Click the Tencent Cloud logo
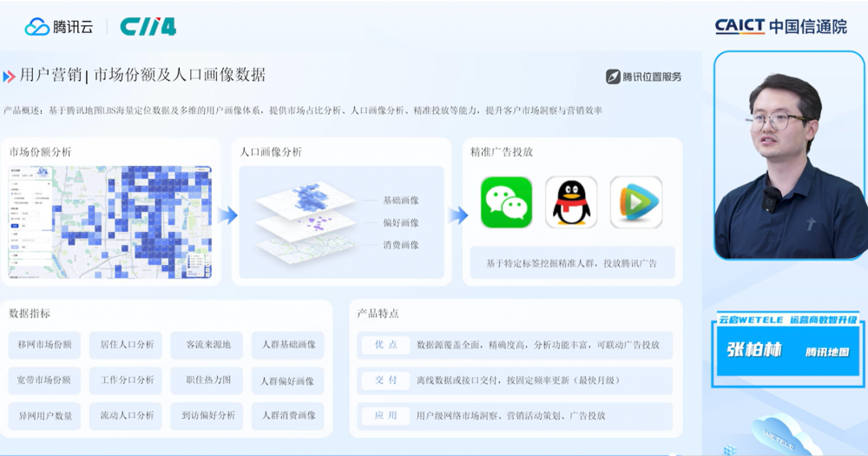Screen dimensions: 868x456 point(59,27)
